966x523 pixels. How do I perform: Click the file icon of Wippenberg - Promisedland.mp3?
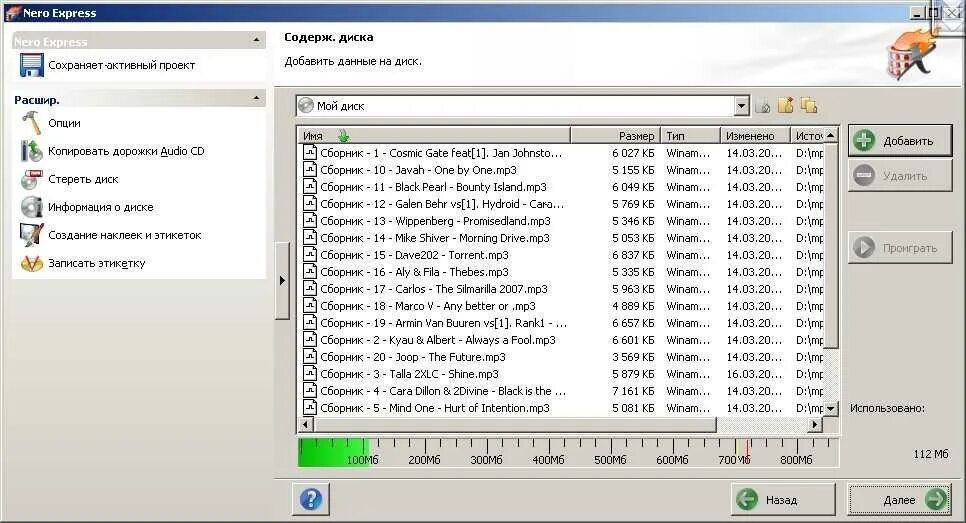point(309,221)
